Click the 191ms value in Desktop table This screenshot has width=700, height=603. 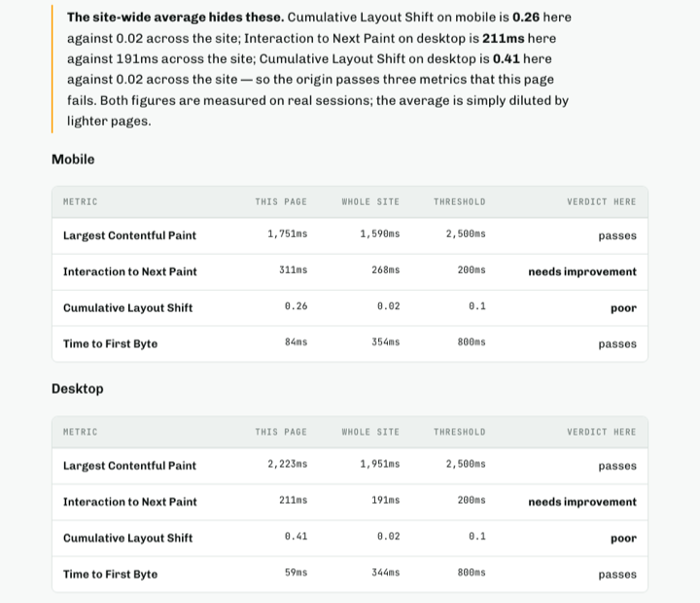click(x=386, y=500)
